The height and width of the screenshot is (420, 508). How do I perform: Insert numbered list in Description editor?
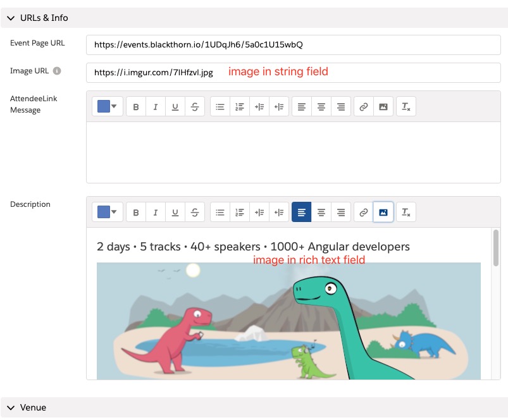click(240, 212)
